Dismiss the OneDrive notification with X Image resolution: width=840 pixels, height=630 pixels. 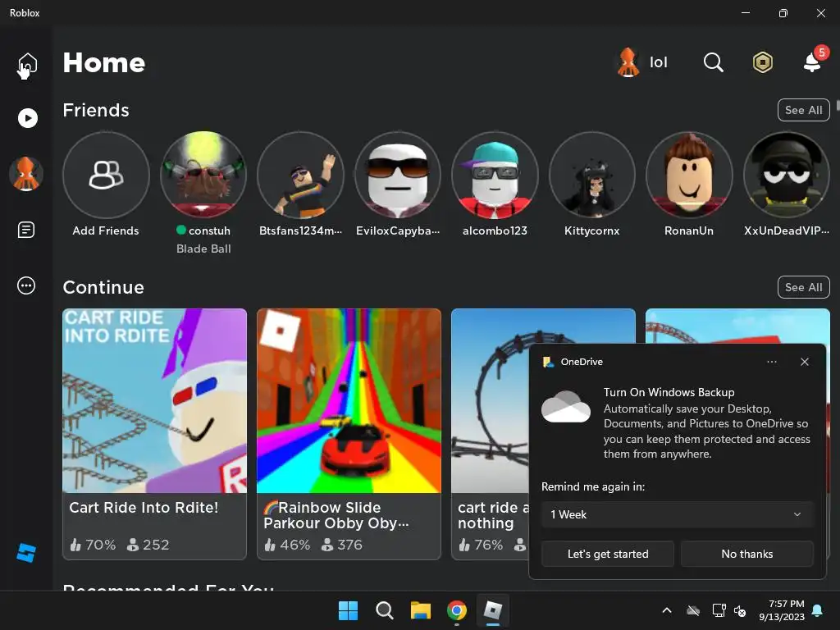(x=805, y=362)
